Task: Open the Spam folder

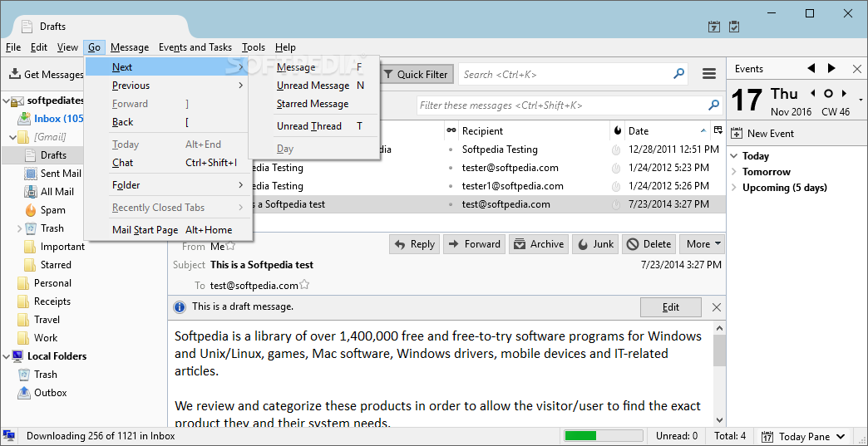Action: [52, 210]
